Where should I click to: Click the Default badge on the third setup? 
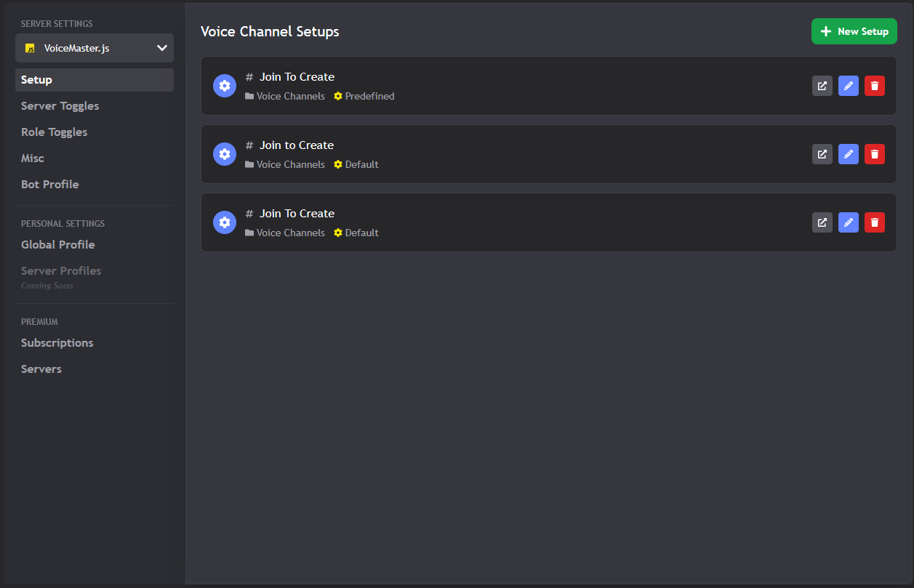click(356, 232)
